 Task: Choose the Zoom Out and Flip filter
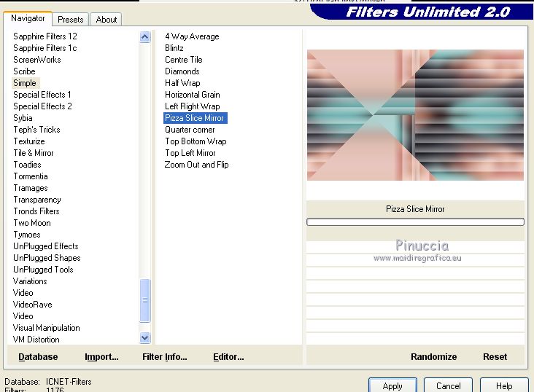point(196,165)
